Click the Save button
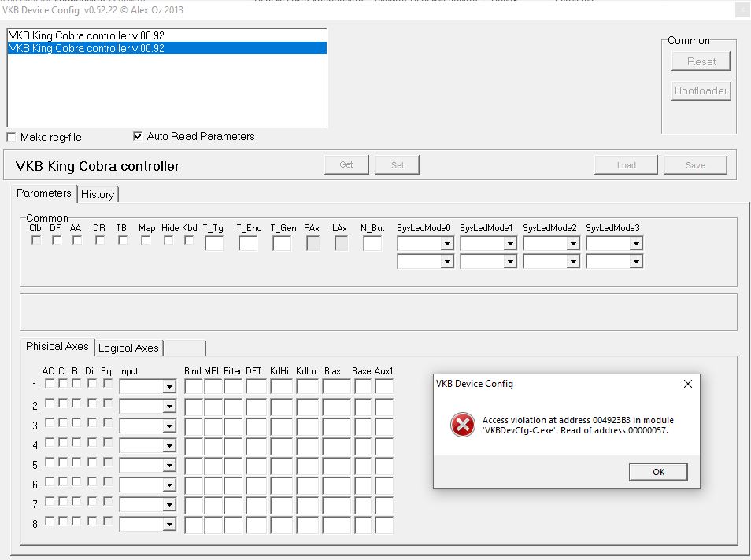Image resolution: width=751 pixels, height=560 pixels. point(695,164)
